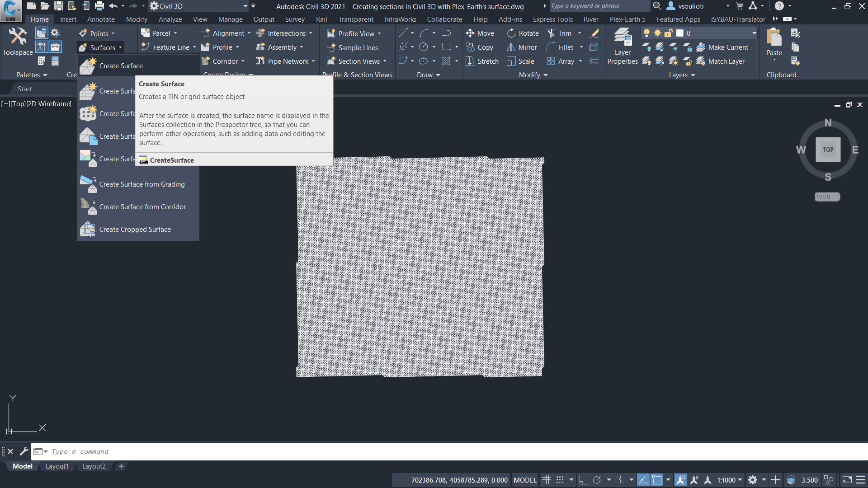Click the TOP face of ViewCube
868x488 pixels.
(x=828, y=150)
